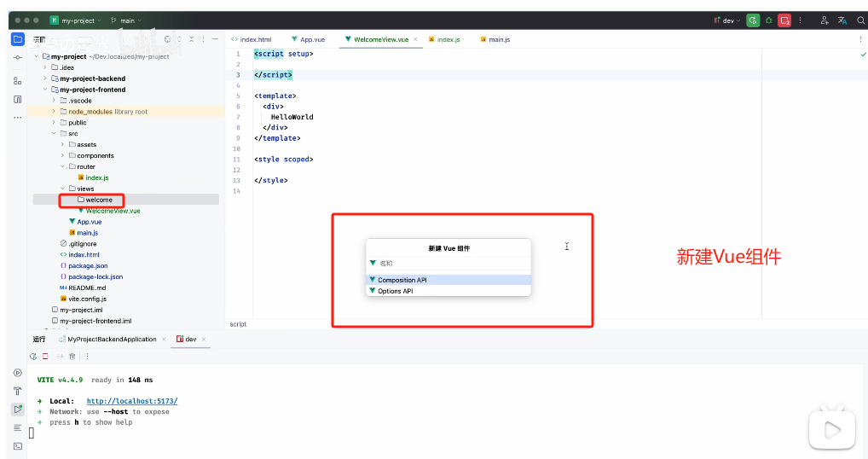
Task: Open the main branch dropdown
Action: 126,20
